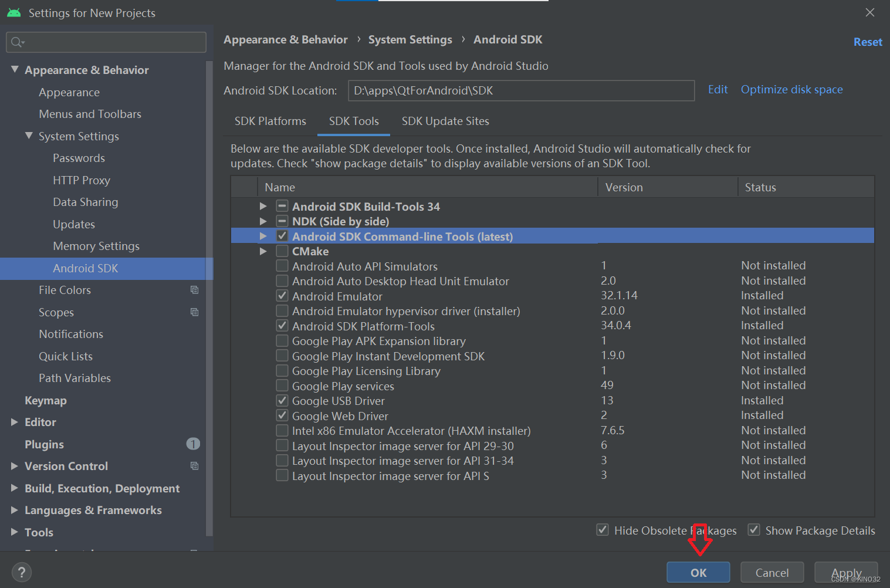Check Google Play Instant Development SDK

(282, 356)
